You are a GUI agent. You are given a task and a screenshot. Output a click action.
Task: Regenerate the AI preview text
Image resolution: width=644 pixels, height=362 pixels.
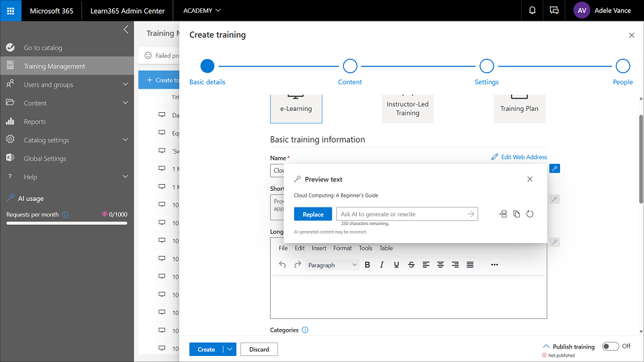tap(530, 214)
